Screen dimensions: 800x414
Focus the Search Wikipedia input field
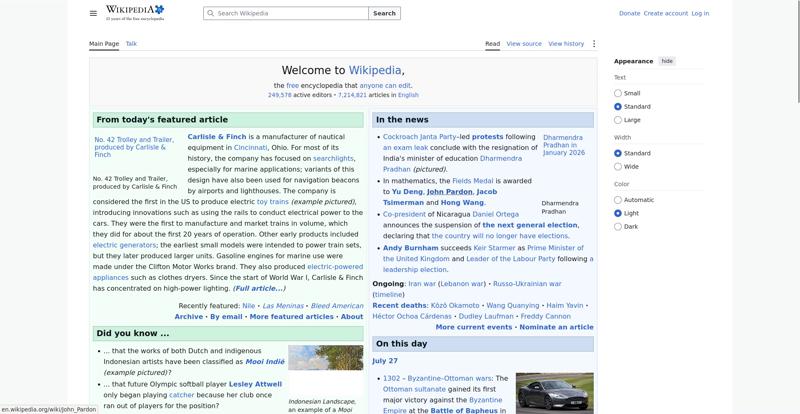click(x=286, y=13)
